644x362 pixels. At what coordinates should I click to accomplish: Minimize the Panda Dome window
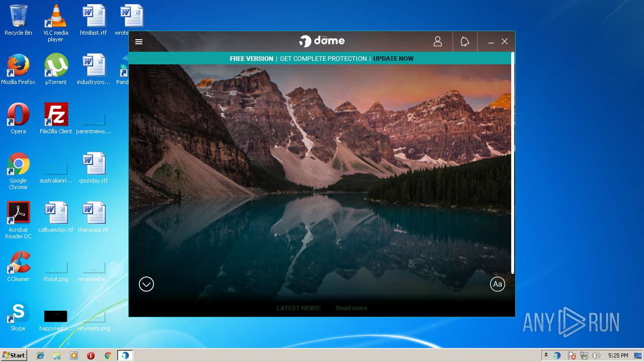pyautogui.click(x=491, y=42)
